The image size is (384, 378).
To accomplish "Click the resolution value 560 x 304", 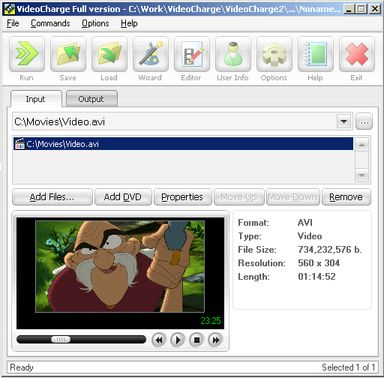I will pyautogui.click(x=319, y=263).
